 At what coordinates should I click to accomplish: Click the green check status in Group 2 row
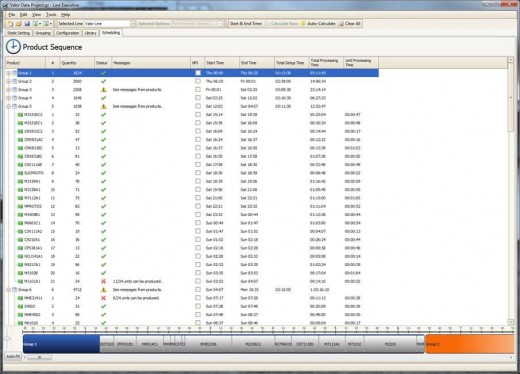(x=103, y=81)
